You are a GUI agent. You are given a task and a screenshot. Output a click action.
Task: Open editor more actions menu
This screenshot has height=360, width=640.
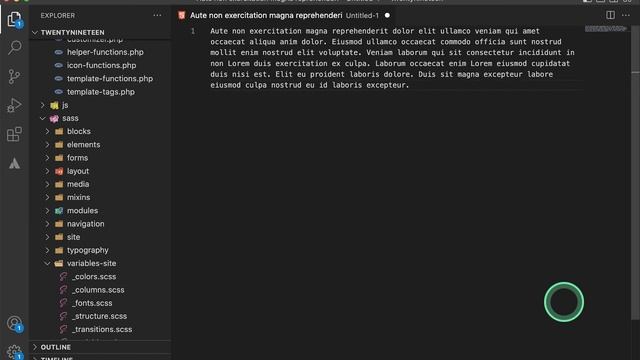tap(626, 15)
